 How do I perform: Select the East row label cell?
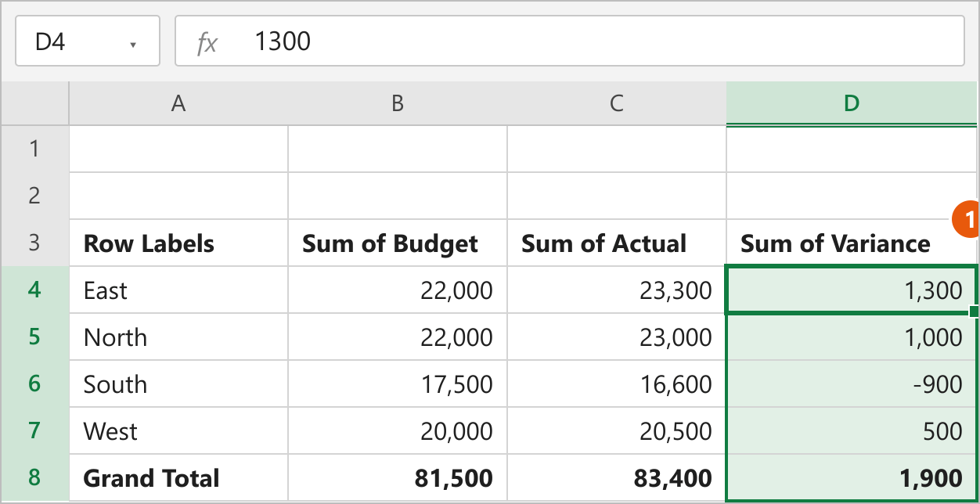click(x=178, y=290)
